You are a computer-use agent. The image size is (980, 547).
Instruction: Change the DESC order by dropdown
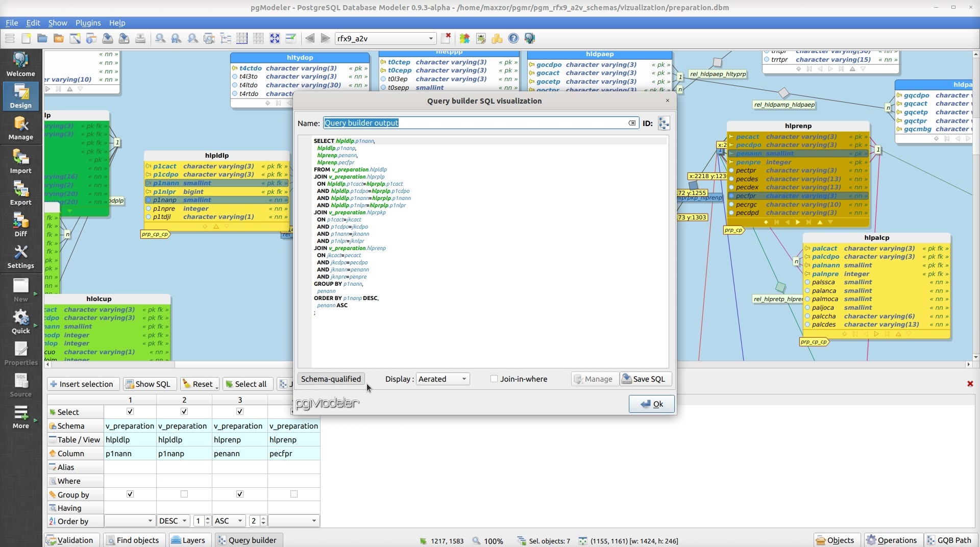[173, 520]
